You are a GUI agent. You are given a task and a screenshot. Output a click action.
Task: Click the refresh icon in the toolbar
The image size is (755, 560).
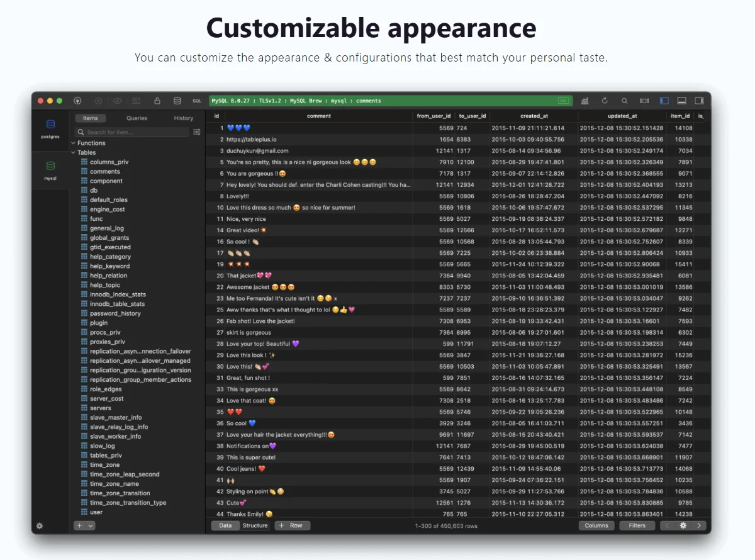pos(605,100)
